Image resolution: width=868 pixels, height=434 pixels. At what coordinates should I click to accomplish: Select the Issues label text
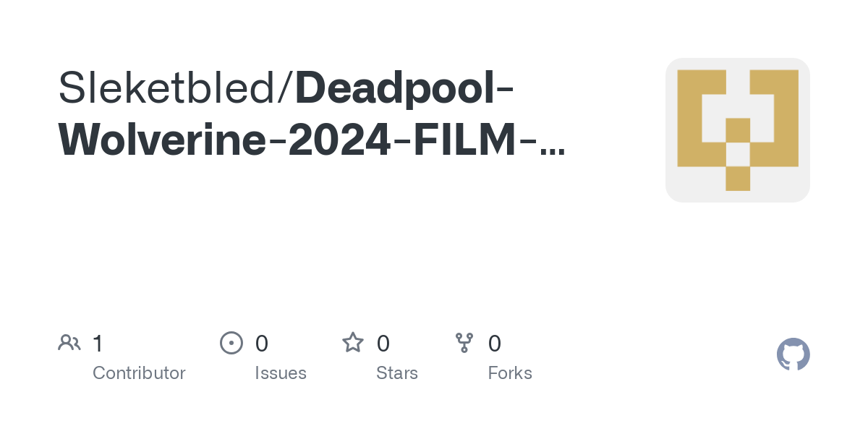(281, 373)
